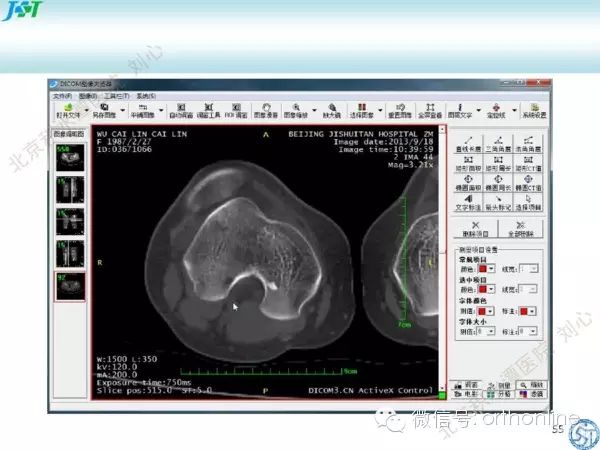The height and width of the screenshot is (450, 600).
Task: Select the magnifier (放大镜) toolbar icon
Action: (x=332, y=110)
